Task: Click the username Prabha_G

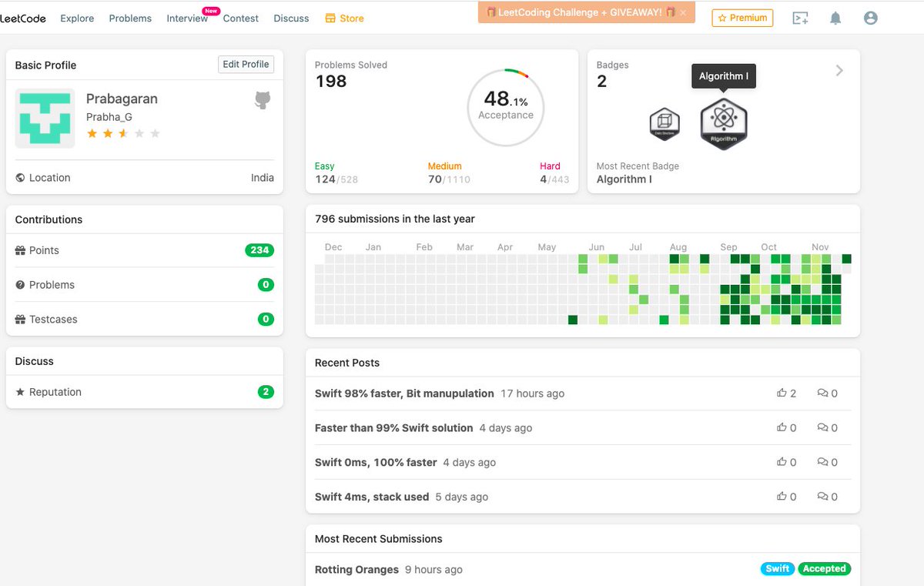Action: point(109,117)
